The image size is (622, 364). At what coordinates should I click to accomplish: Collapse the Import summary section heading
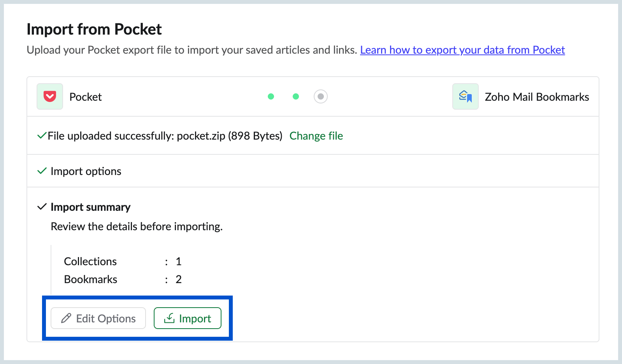coord(90,207)
